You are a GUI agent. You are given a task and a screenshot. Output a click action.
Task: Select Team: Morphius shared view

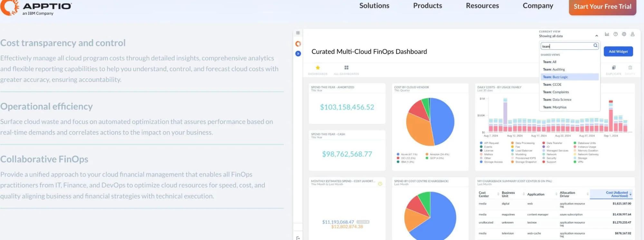pyautogui.click(x=569, y=107)
